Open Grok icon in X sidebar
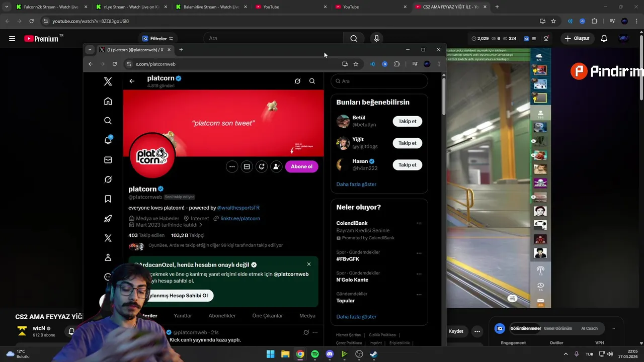Image resolution: width=644 pixels, height=362 pixels. click(x=108, y=179)
